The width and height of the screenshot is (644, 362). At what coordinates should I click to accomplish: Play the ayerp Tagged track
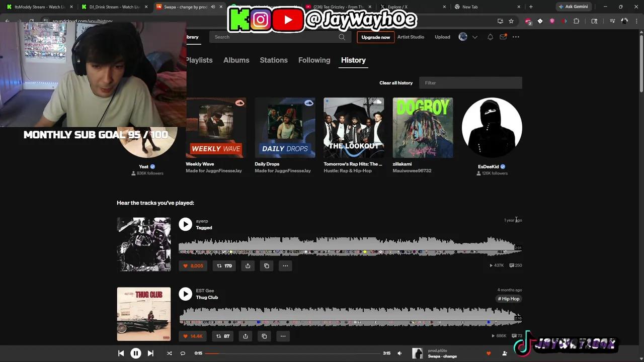pos(185,224)
